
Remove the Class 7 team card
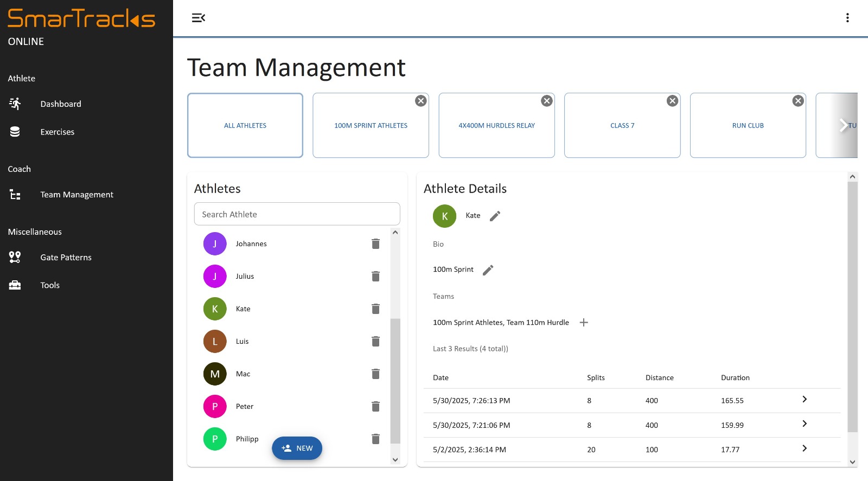[672, 101]
